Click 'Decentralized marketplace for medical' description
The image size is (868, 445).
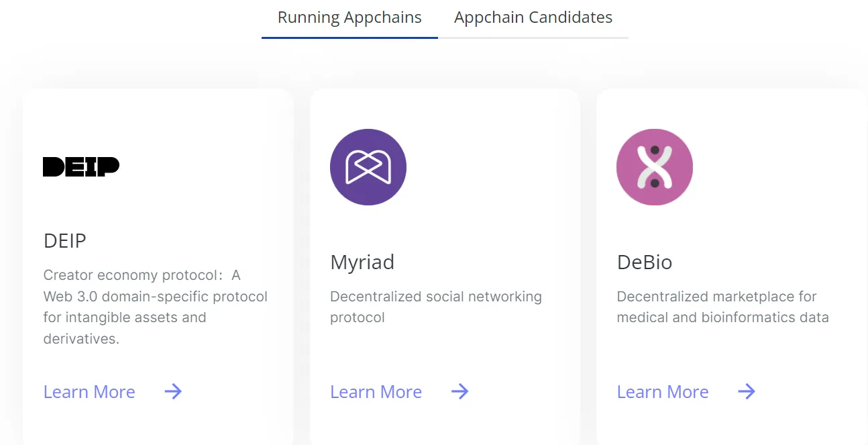(x=723, y=307)
